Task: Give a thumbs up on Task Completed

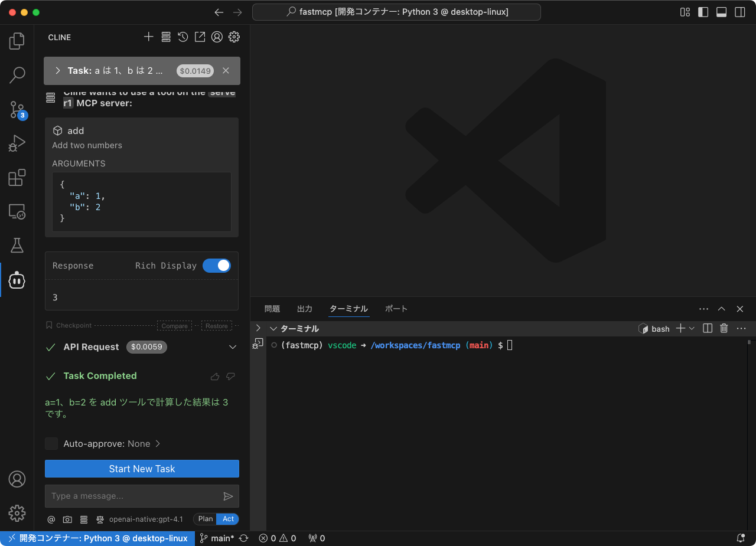Action: (x=215, y=376)
